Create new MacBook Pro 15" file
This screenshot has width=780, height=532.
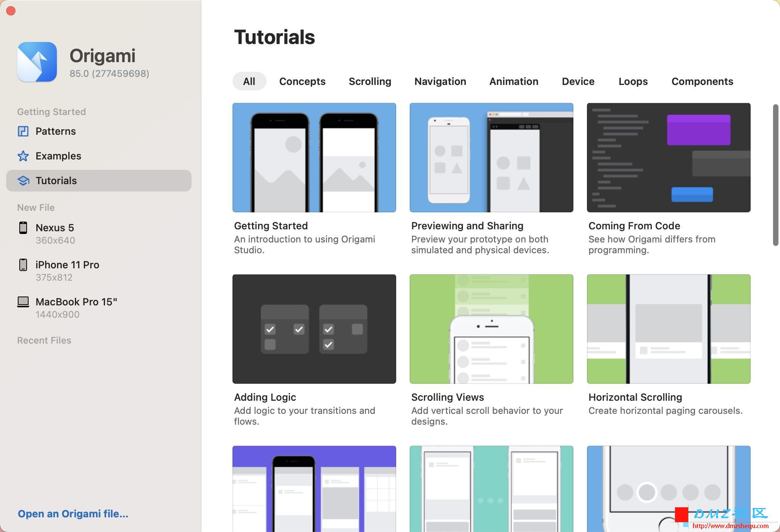99,308
